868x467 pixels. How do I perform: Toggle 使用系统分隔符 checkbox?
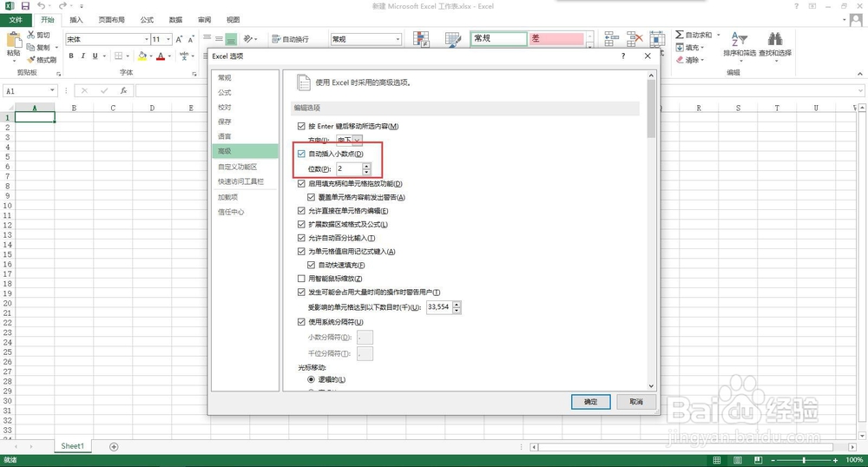coord(301,321)
